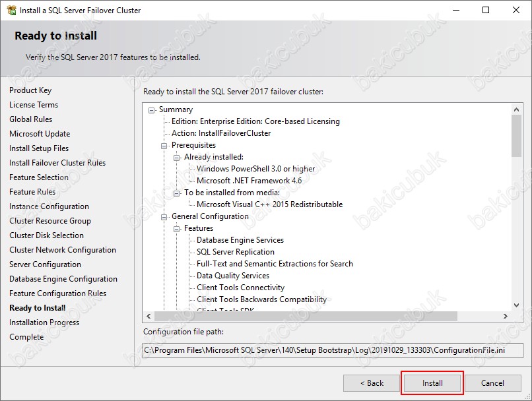The height and width of the screenshot is (401, 532).
Task: Click the Configuration file path field
Action: [333, 350]
